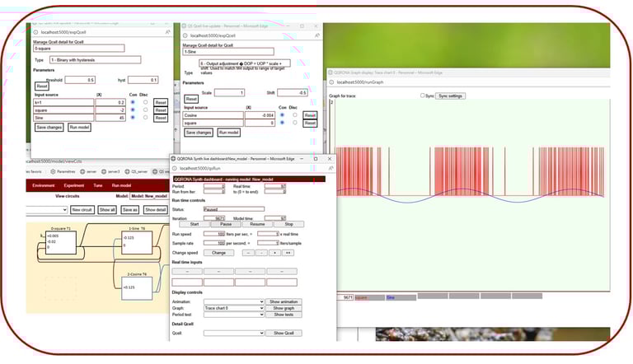Click the read aloud icon in 0-square Qcell window
The height and width of the screenshot is (364, 633).
(x=167, y=32)
